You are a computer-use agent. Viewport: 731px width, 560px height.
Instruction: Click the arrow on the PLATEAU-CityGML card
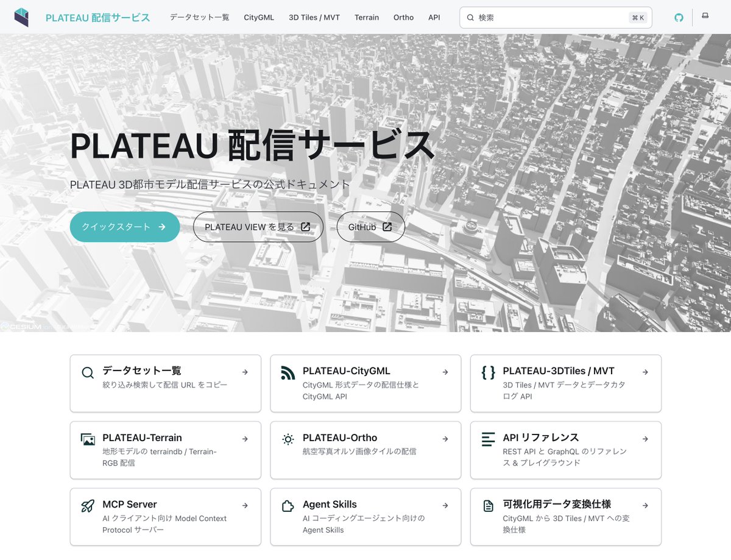click(445, 372)
